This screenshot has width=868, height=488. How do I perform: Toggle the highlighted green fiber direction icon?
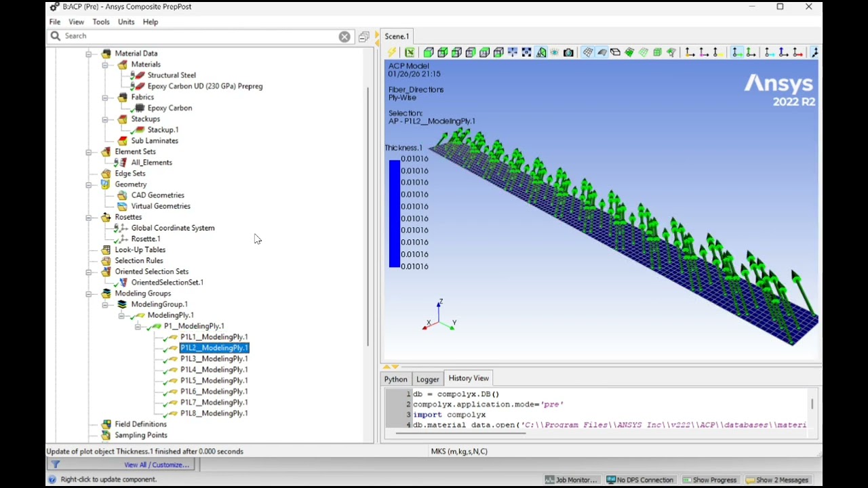coord(736,52)
